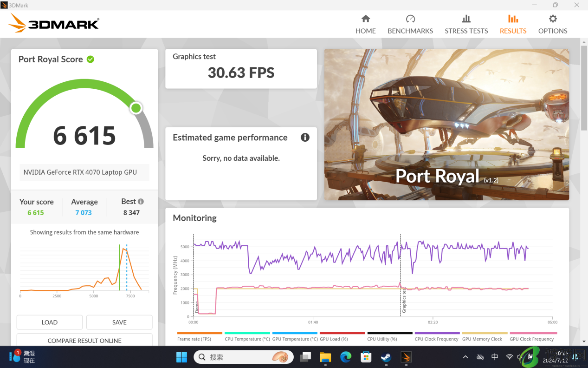588x368 pixels.
Task: Toggle the CPU Clock Frequency legend entry
Action: [437, 336]
